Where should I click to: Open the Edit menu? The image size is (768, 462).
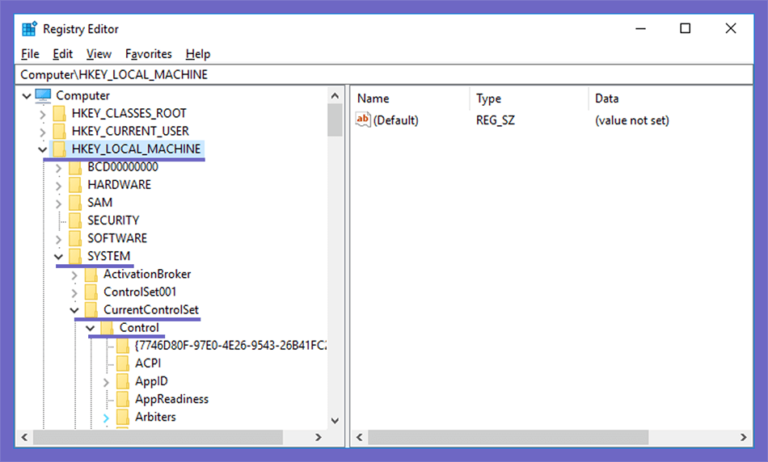[63, 54]
